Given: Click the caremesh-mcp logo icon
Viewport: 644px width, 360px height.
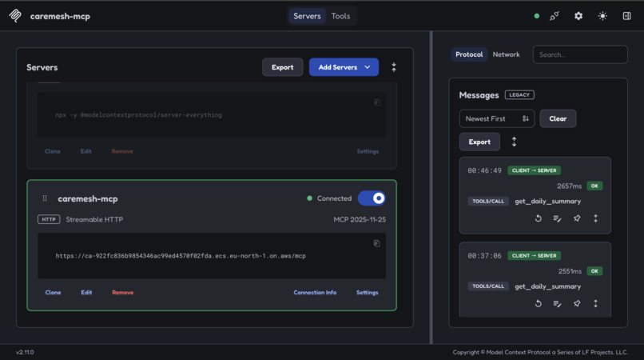Looking at the screenshot, I should 15,16.
